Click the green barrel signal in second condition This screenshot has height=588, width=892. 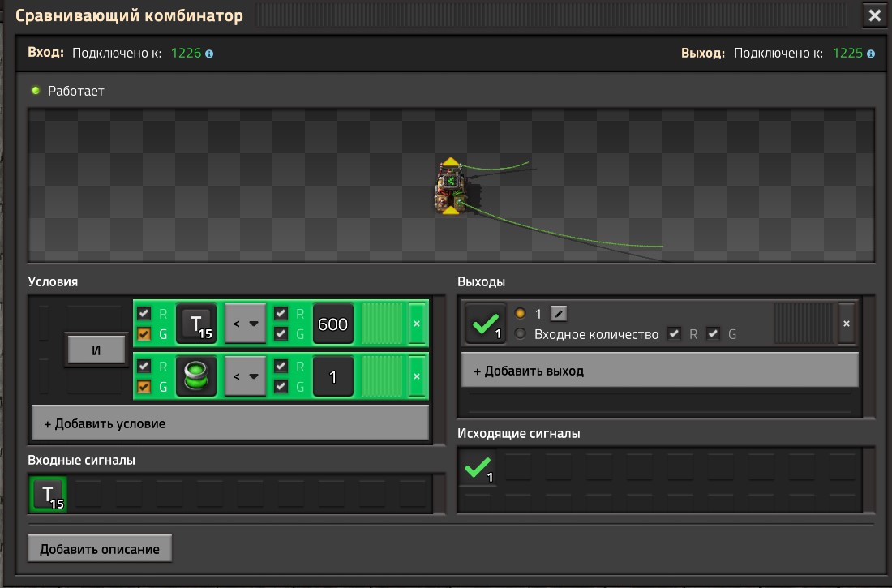point(196,376)
